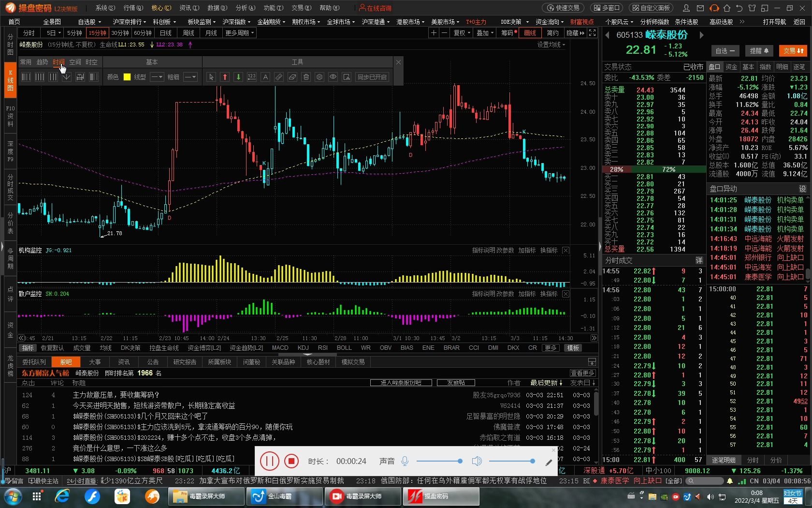Select the arrow cursor drawing tool
This screenshot has height=508, width=812.
click(211, 77)
